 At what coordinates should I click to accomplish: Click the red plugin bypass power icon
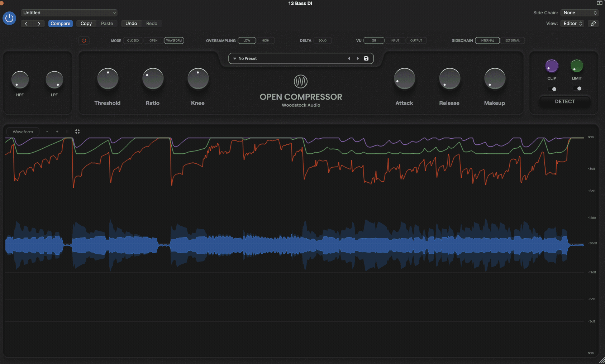84,40
